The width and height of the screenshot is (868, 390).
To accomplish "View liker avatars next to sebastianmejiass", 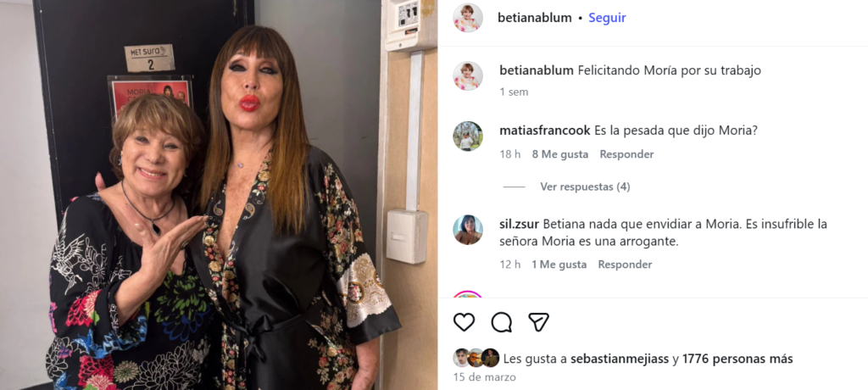I will point(476,358).
